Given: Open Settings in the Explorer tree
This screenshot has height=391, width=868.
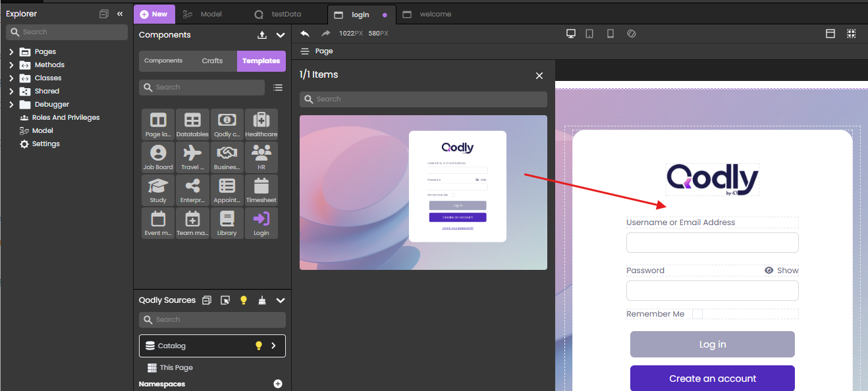Looking at the screenshot, I should coord(40,144).
